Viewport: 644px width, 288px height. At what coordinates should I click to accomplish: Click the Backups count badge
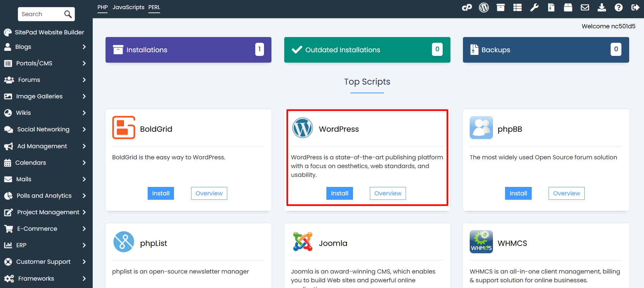(x=616, y=49)
